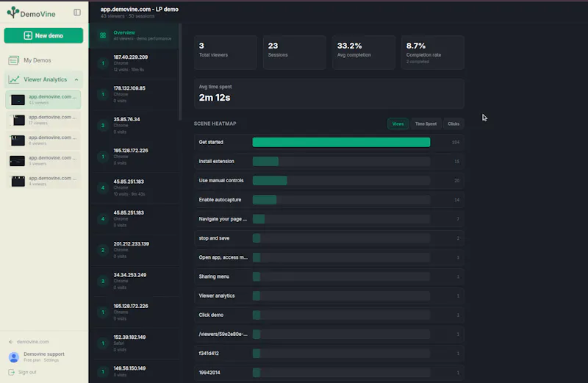Viewport: 588px width, 383px height.
Task: Open viewer 149.56.150.149
Action: point(135,372)
